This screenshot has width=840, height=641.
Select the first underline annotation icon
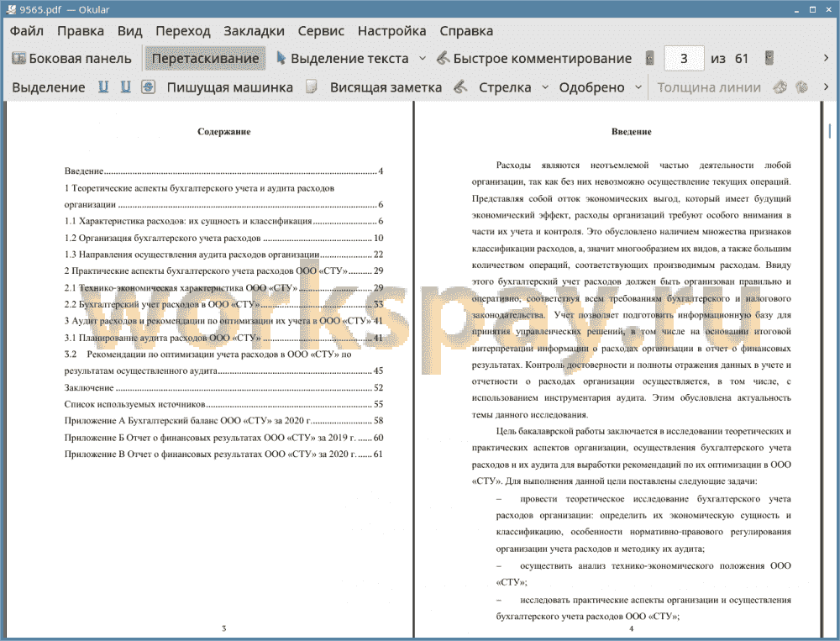point(103,87)
